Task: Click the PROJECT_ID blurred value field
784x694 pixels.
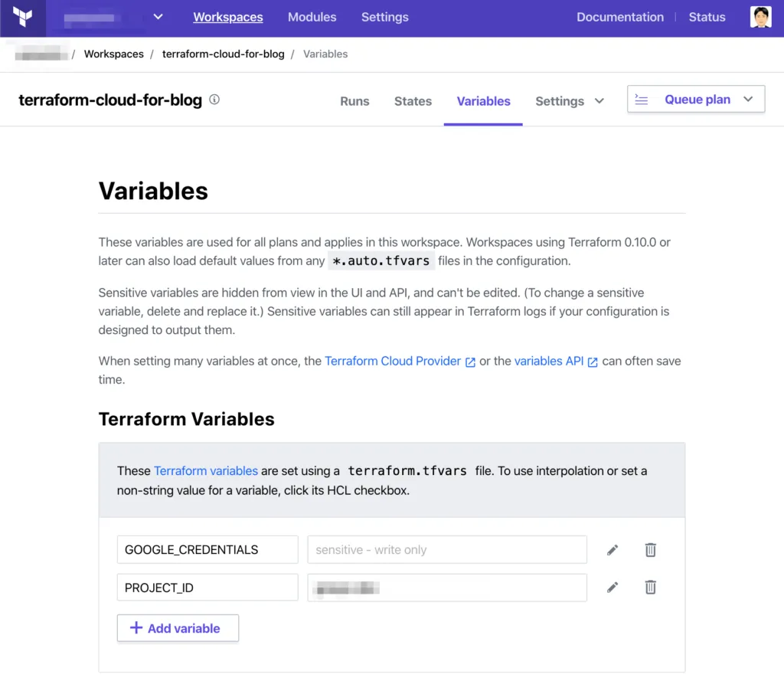Action: point(447,588)
